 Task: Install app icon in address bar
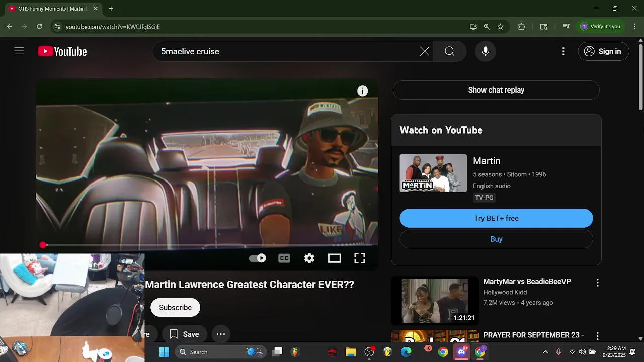coord(473,27)
